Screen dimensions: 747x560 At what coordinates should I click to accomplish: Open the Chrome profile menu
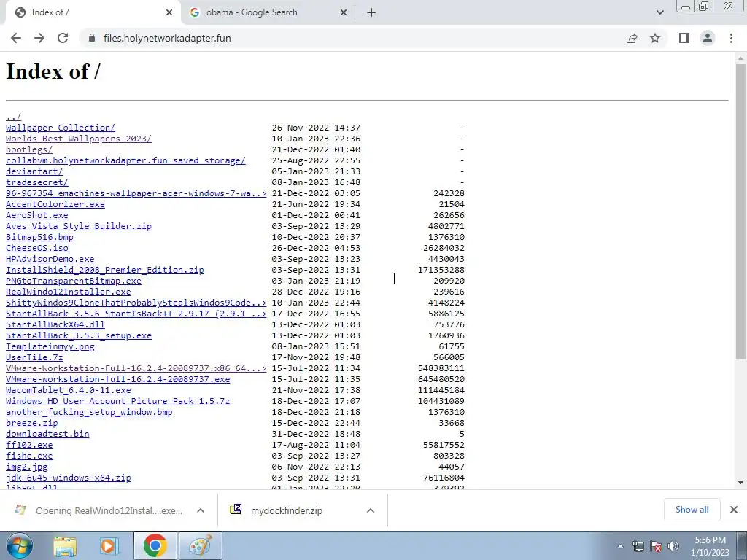pyautogui.click(x=708, y=38)
